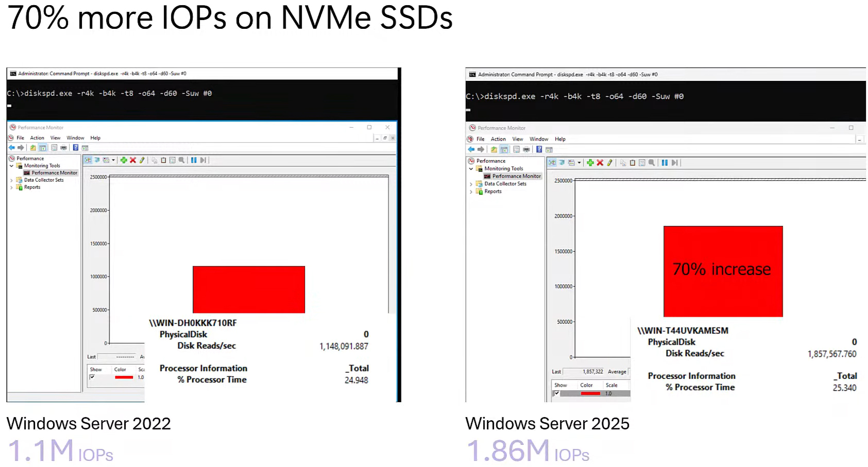Open graph type dropdown arrow in left window
Image resolution: width=868 pixels, height=467 pixels.
pyautogui.click(x=113, y=160)
